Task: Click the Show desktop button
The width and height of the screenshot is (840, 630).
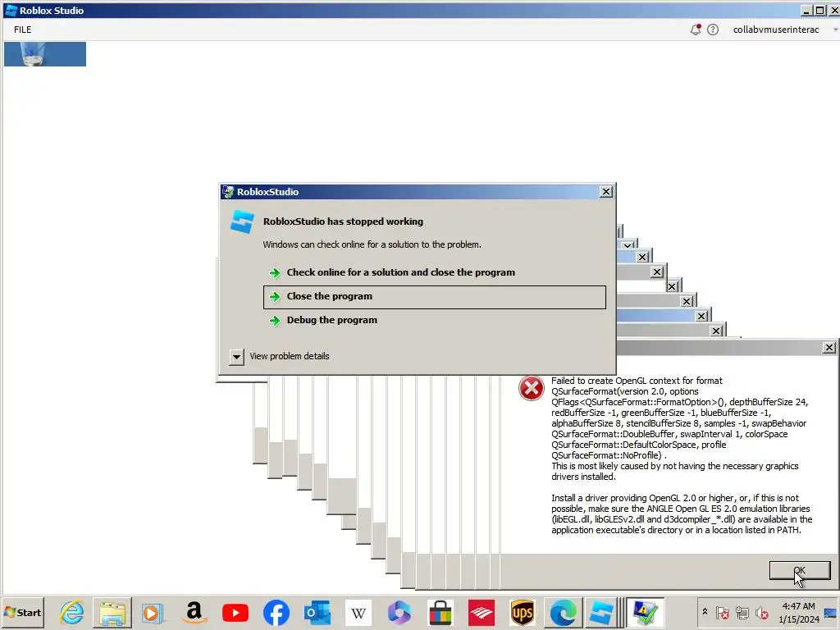Action: (x=831, y=612)
